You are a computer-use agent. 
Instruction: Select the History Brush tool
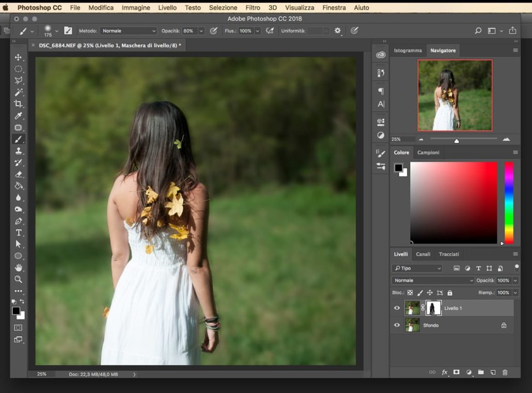pyautogui.click(x=18, y=163)
